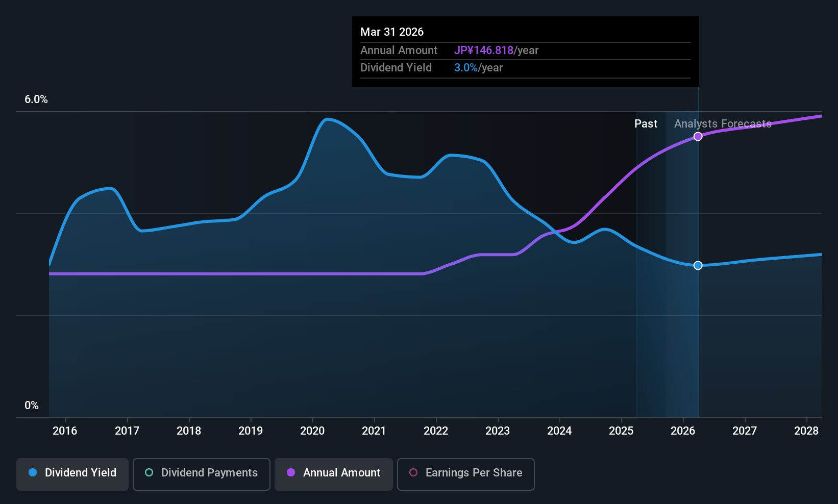The image size is (838, 504).
Task: Click the 2022 x-axis label
Action: pos(436,431)
